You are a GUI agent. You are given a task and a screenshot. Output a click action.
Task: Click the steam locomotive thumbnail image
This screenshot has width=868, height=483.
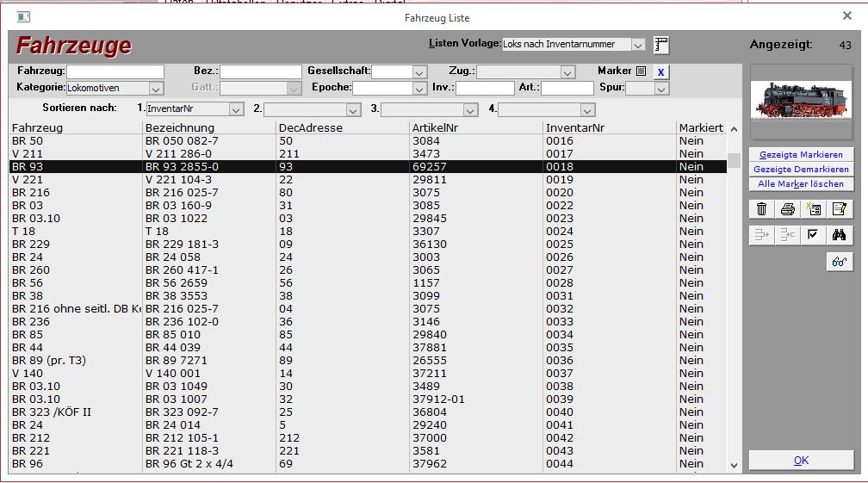coord(801,100)
